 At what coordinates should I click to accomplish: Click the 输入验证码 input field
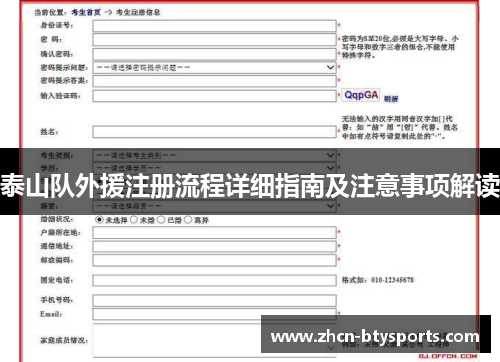coord(214,96)
